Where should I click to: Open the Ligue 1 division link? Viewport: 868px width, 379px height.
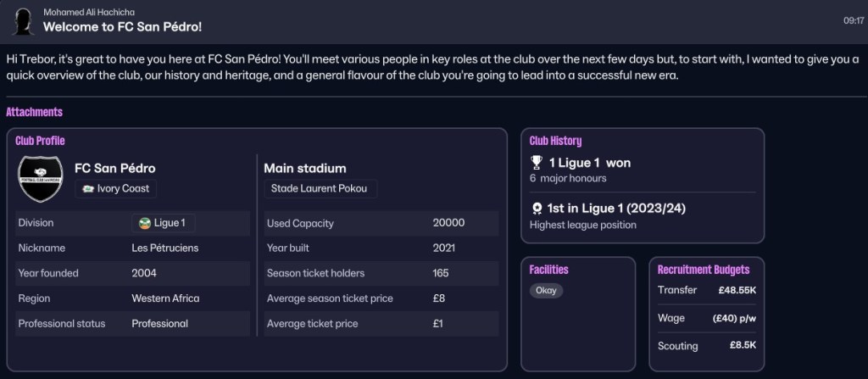coord(164,223)
